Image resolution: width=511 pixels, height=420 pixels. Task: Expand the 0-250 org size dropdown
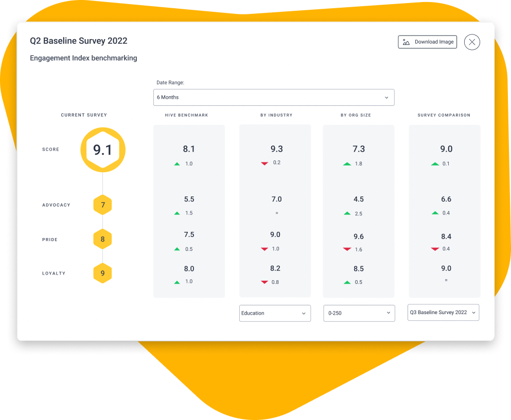coord(359,313)
